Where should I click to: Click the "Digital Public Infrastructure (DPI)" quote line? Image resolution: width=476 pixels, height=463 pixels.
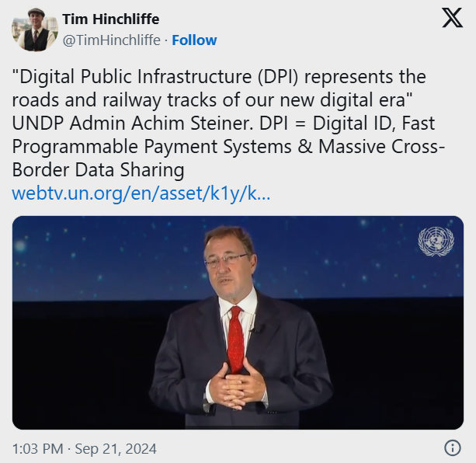coord(219,76)
